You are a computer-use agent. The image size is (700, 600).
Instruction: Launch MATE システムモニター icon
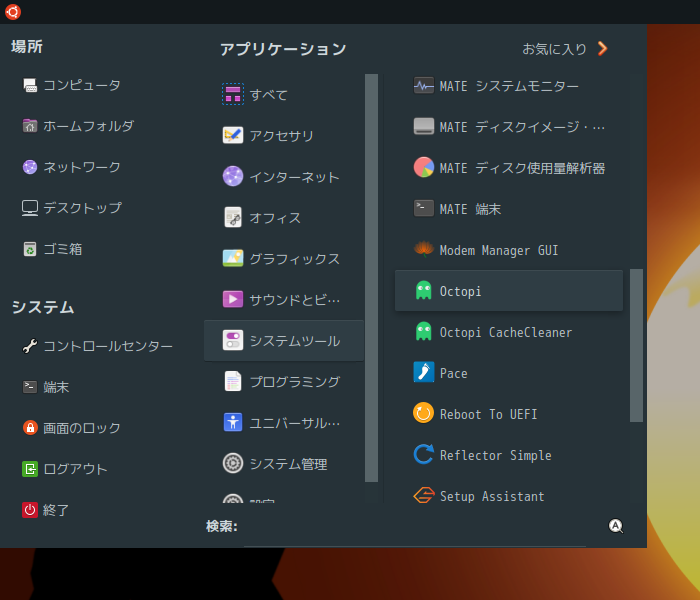click(x=424, y=86)
